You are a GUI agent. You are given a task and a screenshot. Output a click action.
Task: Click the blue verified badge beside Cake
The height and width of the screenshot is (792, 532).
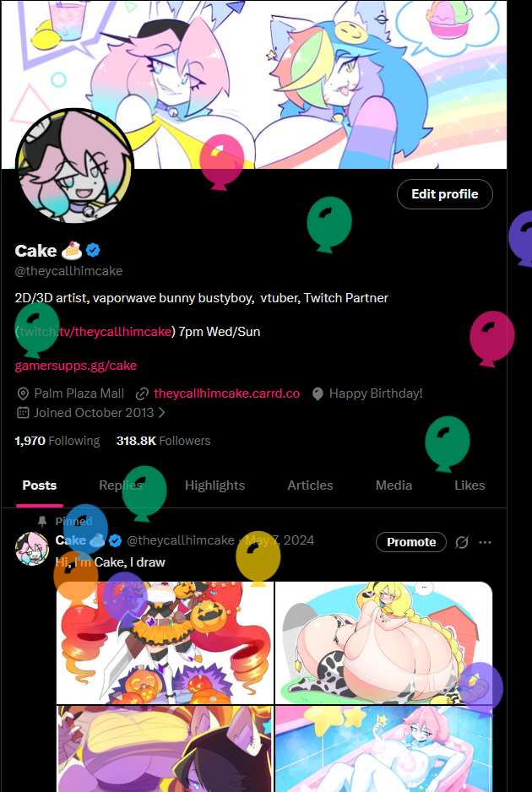click(95, 250)
